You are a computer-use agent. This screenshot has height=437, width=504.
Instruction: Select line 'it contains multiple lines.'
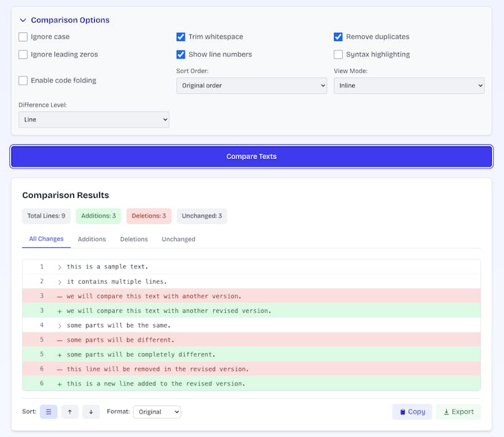251,281
